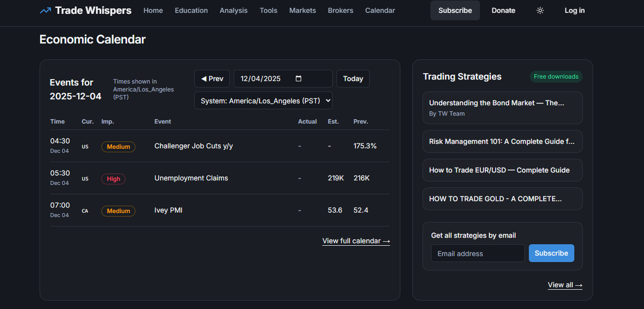The height and width of the screenshot is (309, 644).
Task: Toggle light mode with the sun icon
Action: coord(540,10)
